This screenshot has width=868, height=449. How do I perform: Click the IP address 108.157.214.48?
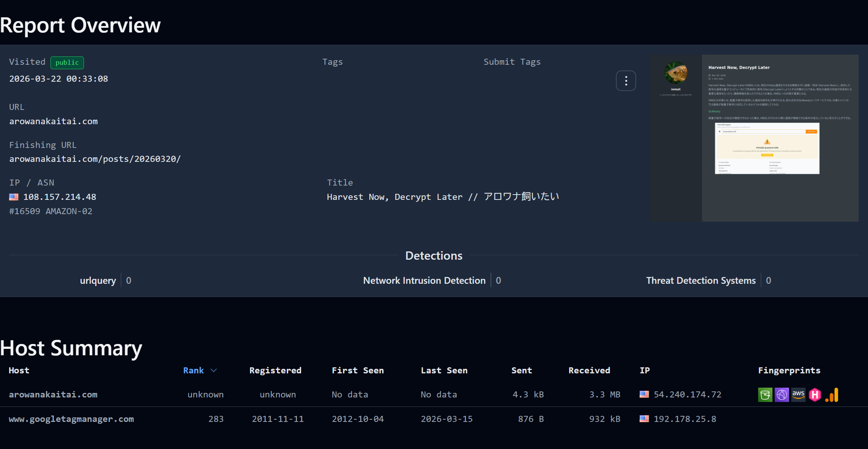click(59, 197)
